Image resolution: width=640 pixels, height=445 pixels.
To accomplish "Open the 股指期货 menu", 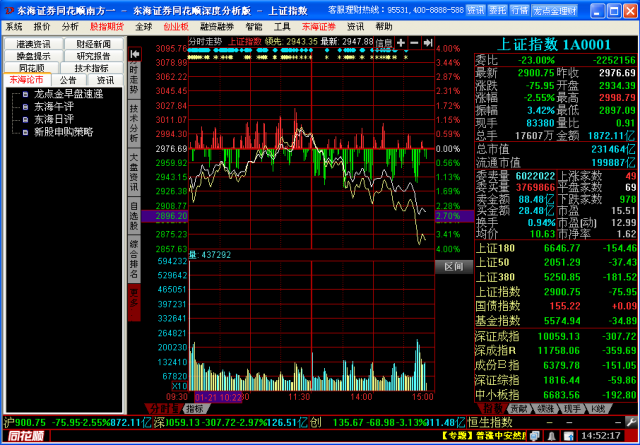I will [107, 27].
